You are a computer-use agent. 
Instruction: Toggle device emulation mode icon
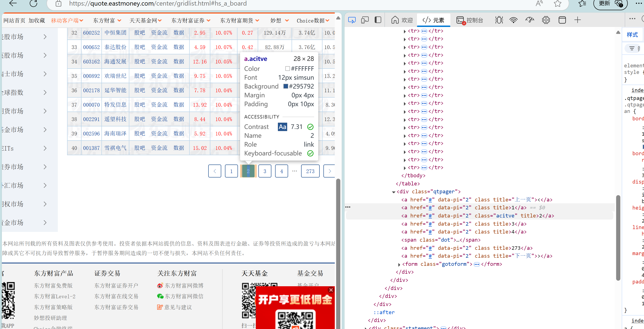pos(365,20)
